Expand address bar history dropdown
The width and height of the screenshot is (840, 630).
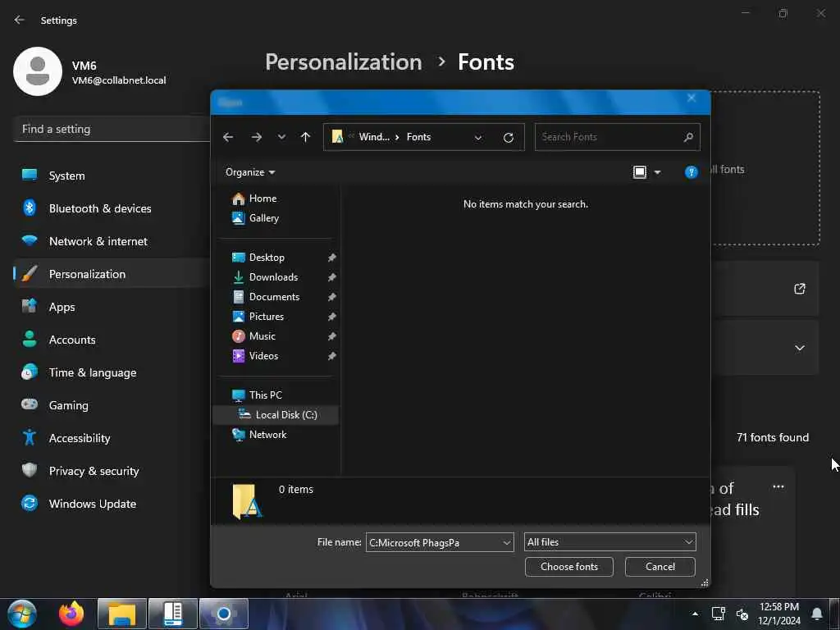[478, 138]
